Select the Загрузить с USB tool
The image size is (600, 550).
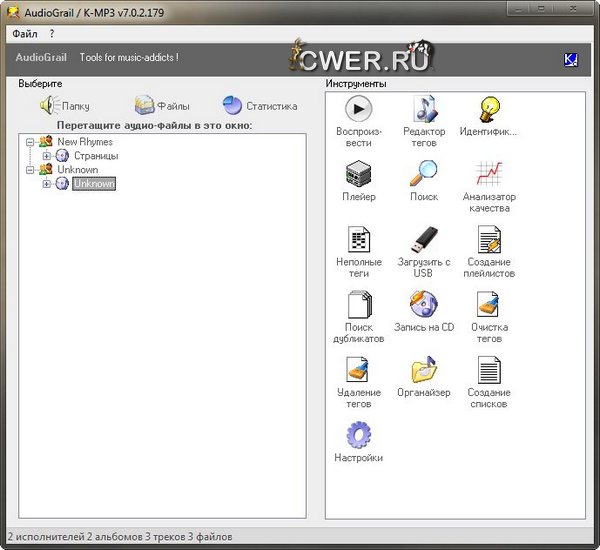[424, 239]
